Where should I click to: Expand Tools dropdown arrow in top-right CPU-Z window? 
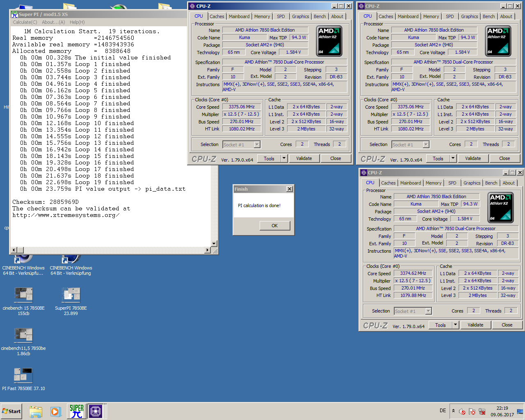453,158
